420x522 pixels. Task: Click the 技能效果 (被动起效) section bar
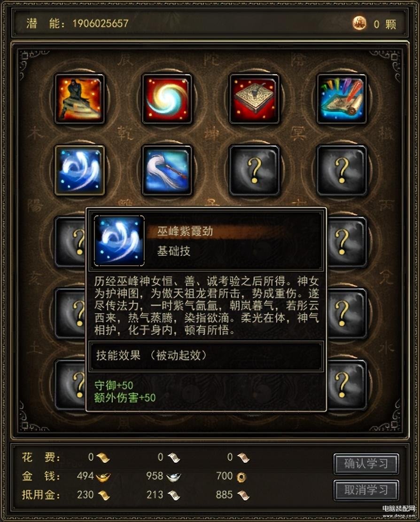point(206,356)
